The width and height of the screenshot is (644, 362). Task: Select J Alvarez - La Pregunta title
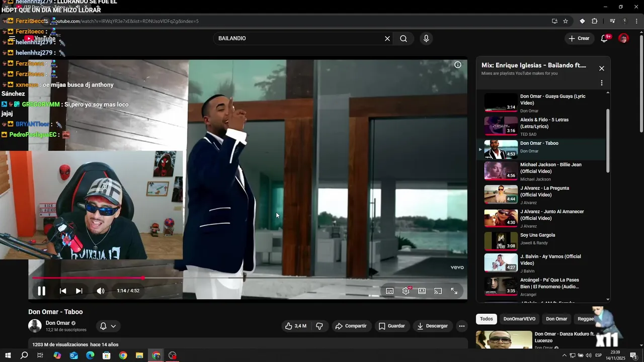coord(545,192)
